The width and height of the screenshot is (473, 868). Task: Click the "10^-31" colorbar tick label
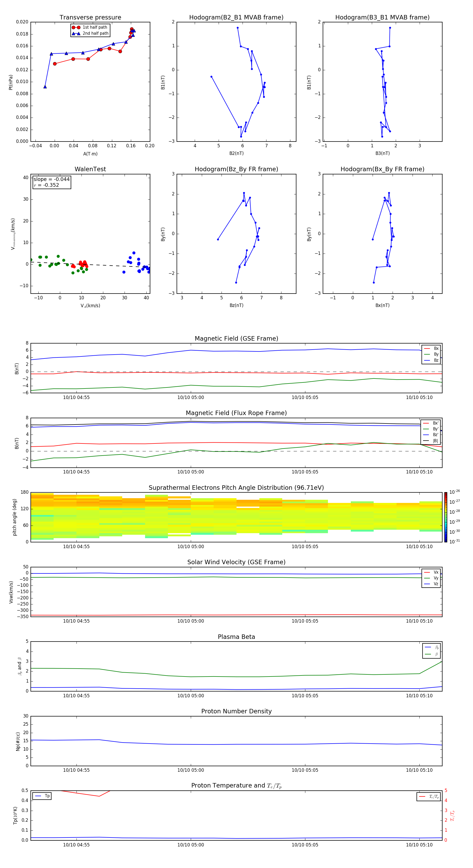click(455, 542)
